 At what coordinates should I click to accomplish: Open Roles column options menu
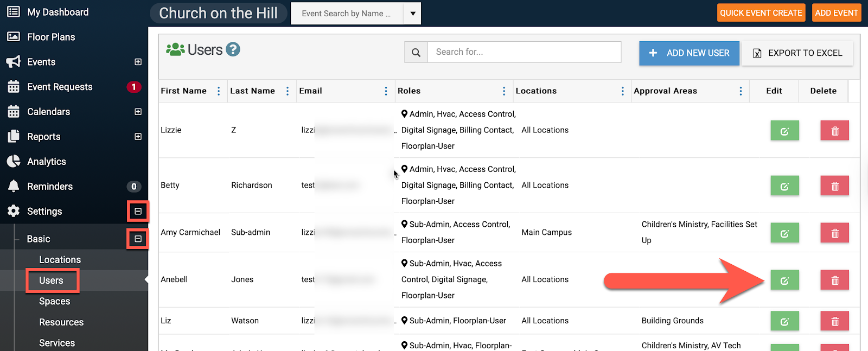[504, 91]
